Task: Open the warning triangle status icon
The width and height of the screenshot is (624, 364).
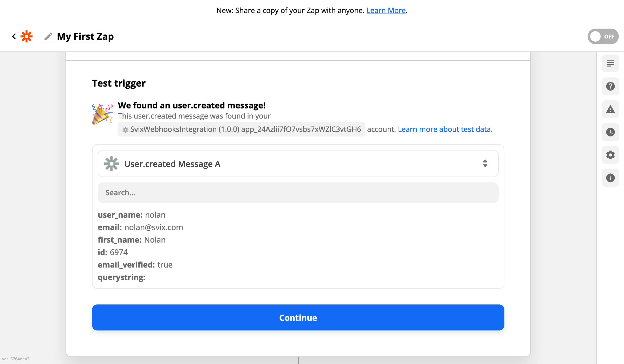Action: click(x=610, y=109)
